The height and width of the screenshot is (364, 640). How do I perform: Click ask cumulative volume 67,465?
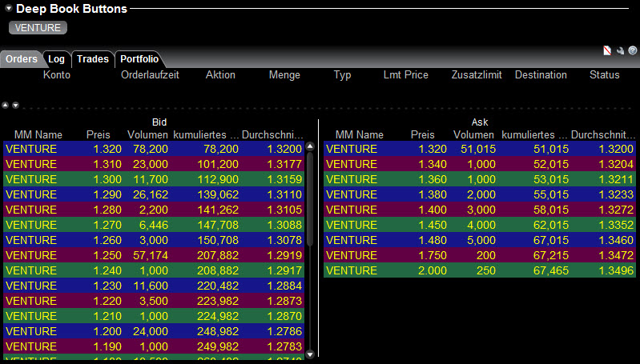coord(551,270)
